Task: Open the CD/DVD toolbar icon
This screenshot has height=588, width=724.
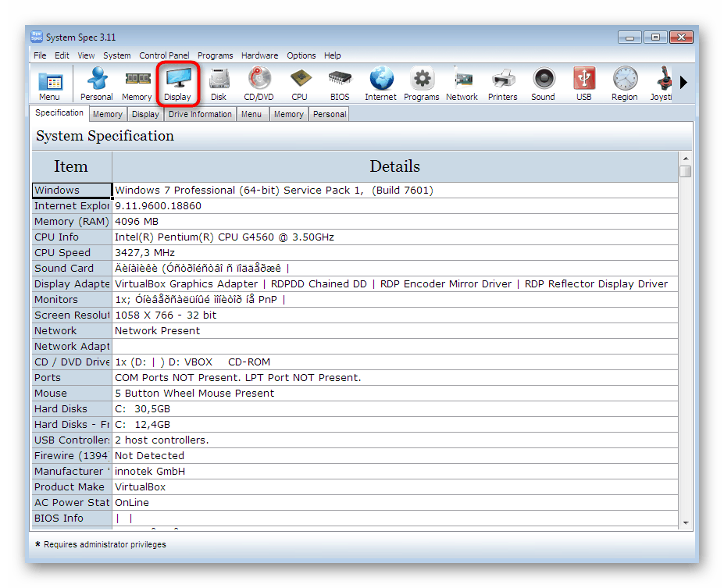Action: point(259,84)
